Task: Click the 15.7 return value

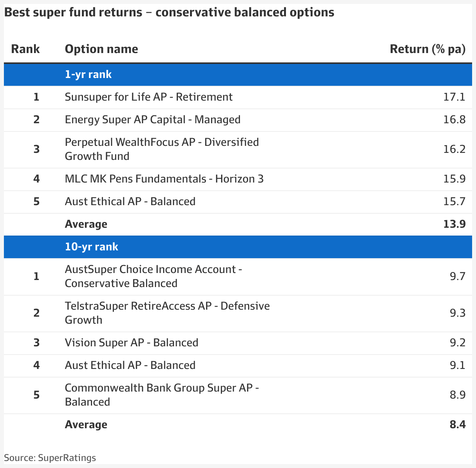Action: tap(454, 202)
